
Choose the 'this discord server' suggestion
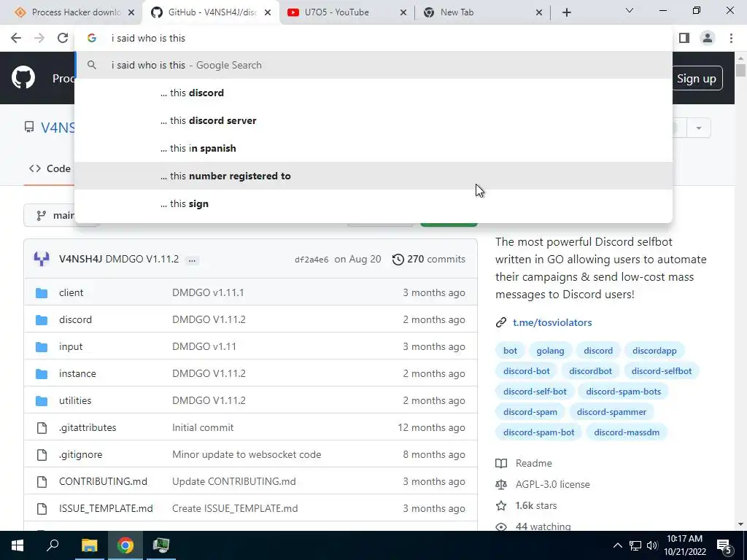[373, 120]
